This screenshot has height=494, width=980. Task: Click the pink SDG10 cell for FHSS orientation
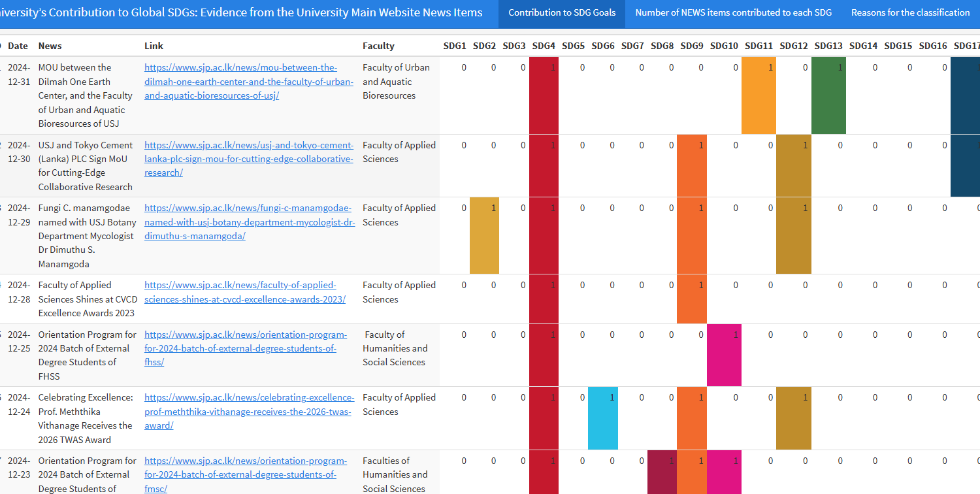724,355
